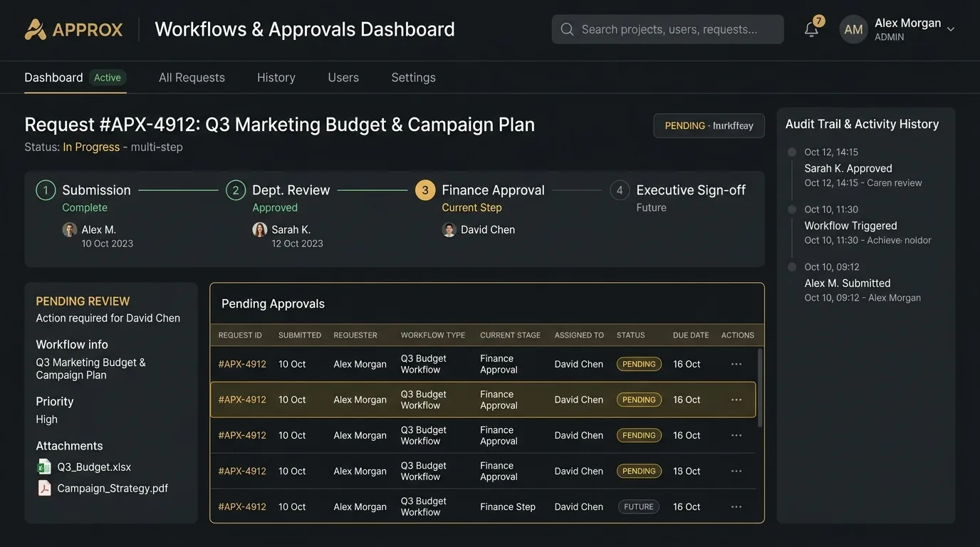
Task: Select step 4 Executive Sign-off circle
Action: coord(620,190)
